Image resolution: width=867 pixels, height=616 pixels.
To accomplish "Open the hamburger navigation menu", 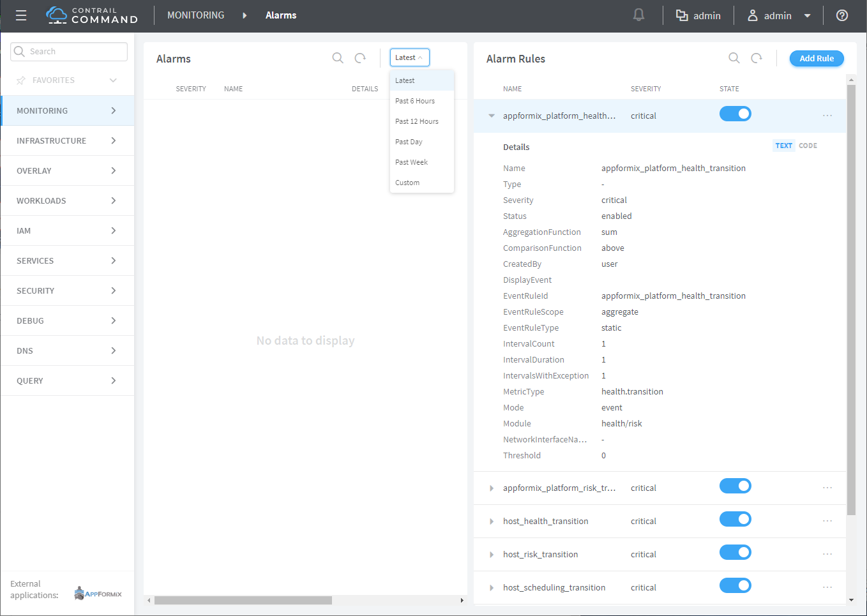I will pyautogui.click(x=21, y=15).
